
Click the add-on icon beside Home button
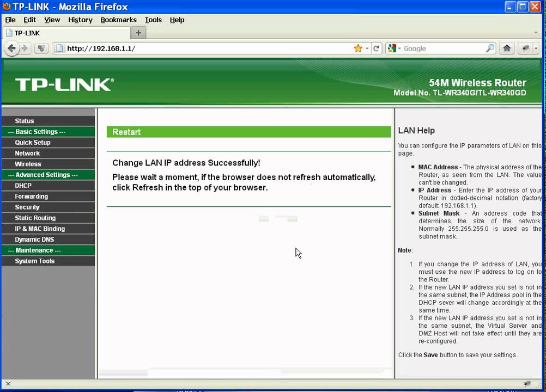pyautogui.click(x=525, y=48)
